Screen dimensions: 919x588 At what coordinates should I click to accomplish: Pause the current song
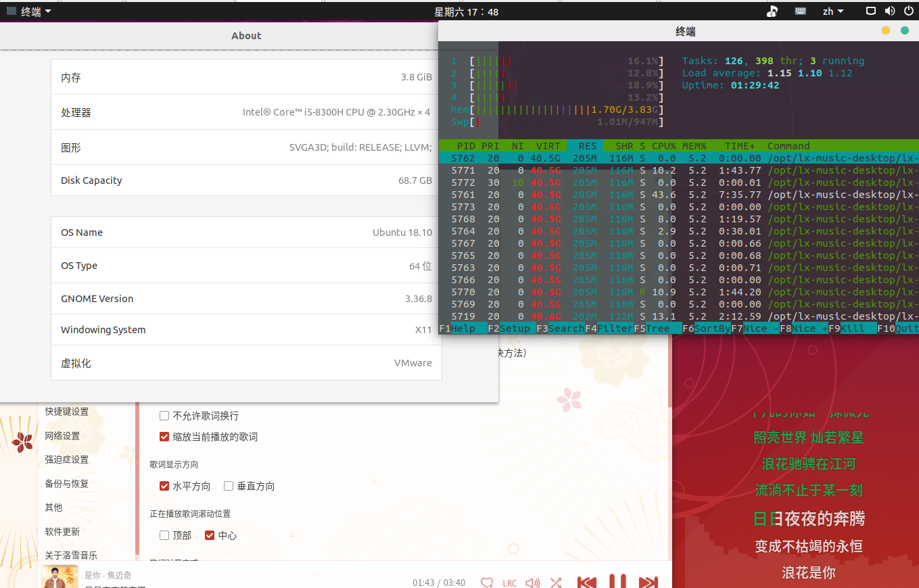pyautogui.click(x=617, y=581)
